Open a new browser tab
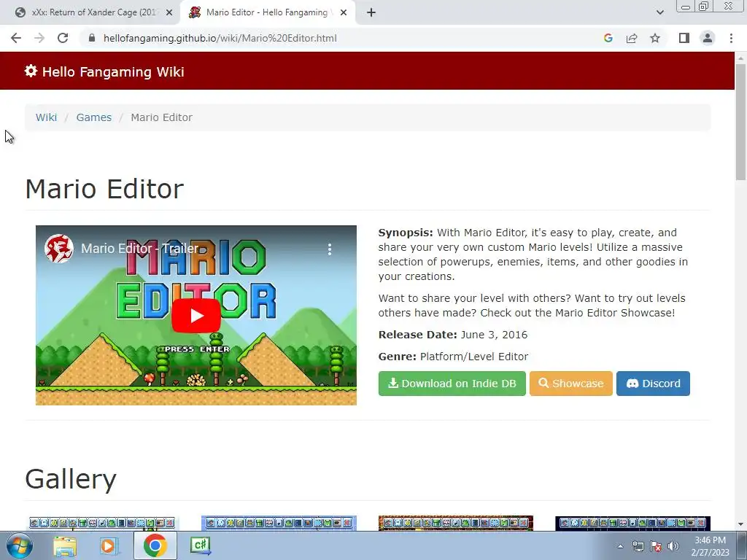This screenshot has width=747, height=560. tap(371, 13)
